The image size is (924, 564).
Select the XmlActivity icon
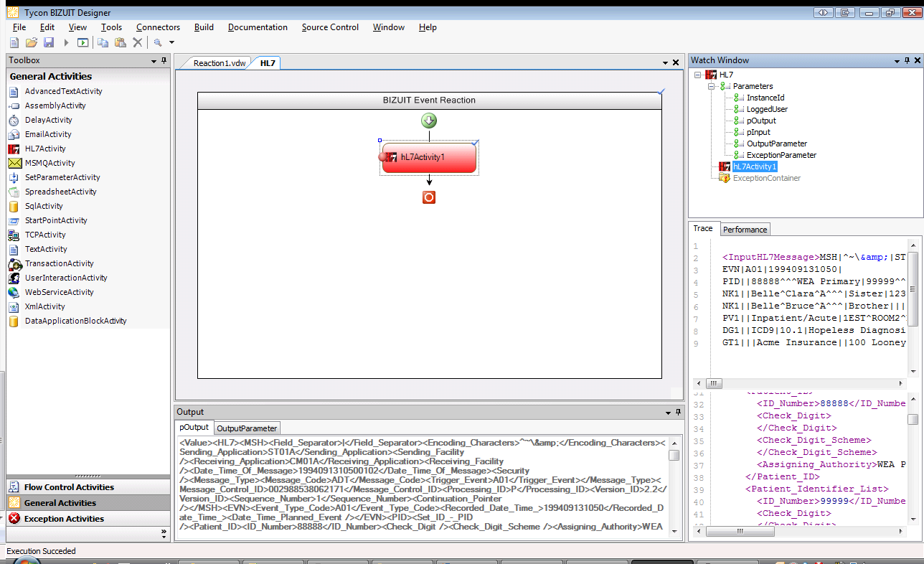[14, 306]
